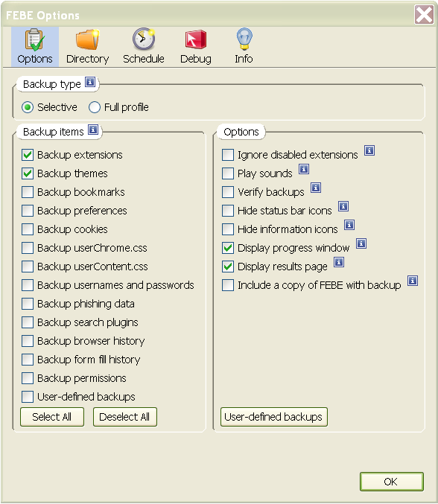
Task: Click info icon beside Display progress window
Action: coord(361,243)
